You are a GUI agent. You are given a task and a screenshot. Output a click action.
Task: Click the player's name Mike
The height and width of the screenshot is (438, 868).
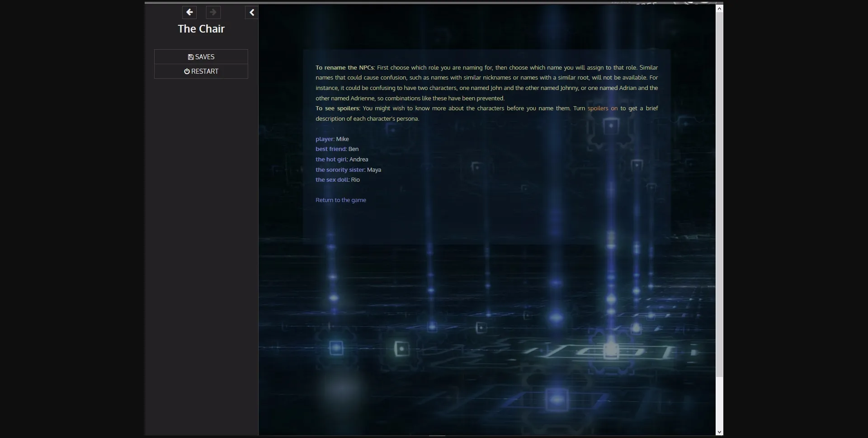[x=343, y=139]
